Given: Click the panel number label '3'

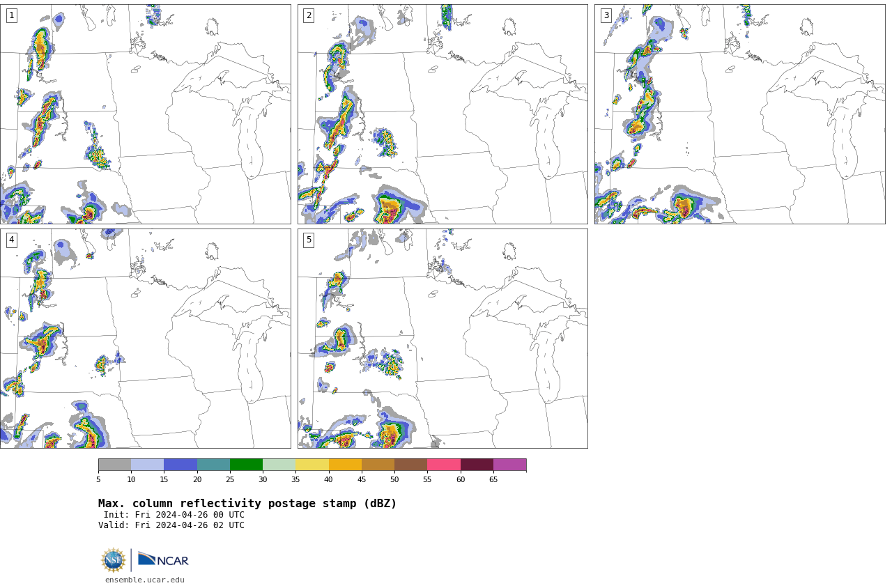Looking at the screenshot, I should coord(606,15).
